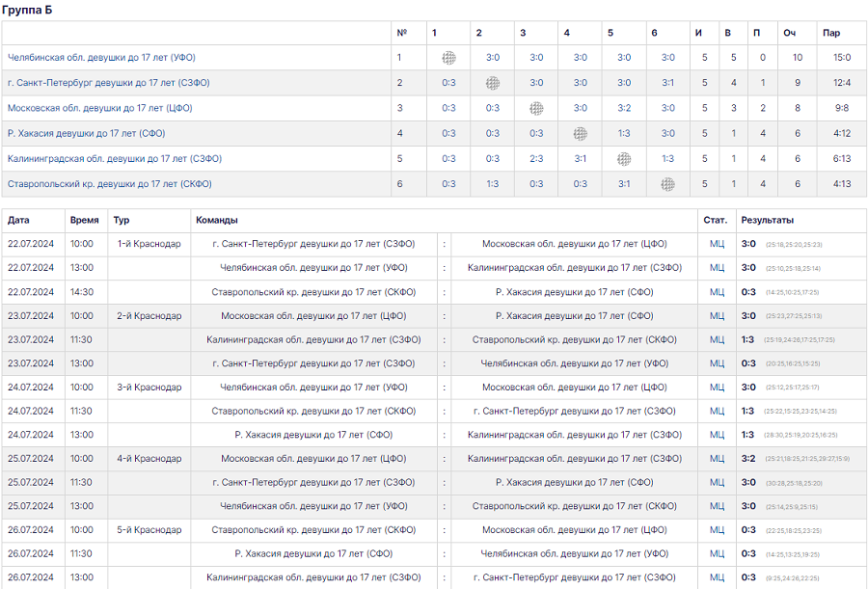This screenshot has width=868, height=589.
Task: Click the 2:3 score in Калининградская standings row
Action: click(x=536, y=158)
